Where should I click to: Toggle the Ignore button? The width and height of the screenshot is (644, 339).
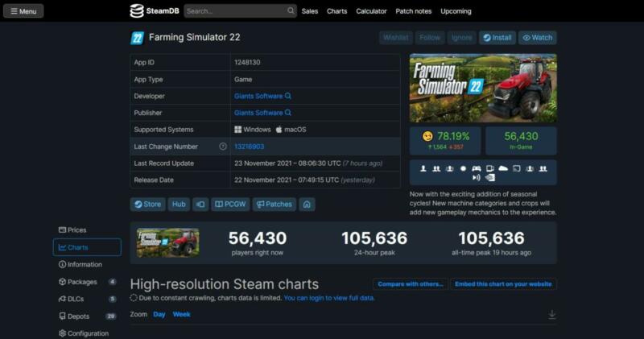pos(461,37)
